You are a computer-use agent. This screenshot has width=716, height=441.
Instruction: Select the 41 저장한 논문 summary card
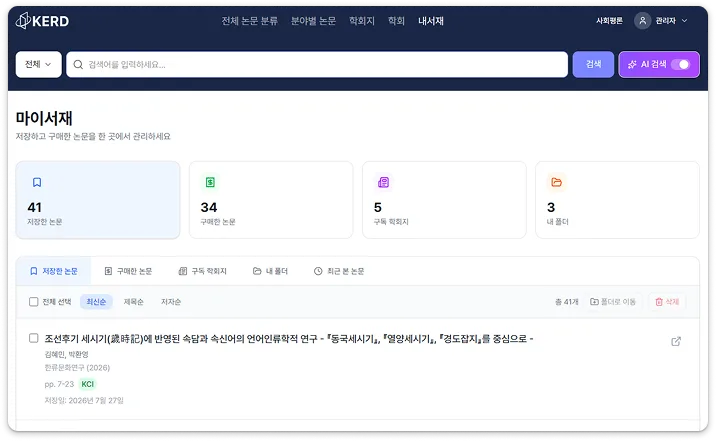[98, 200]
